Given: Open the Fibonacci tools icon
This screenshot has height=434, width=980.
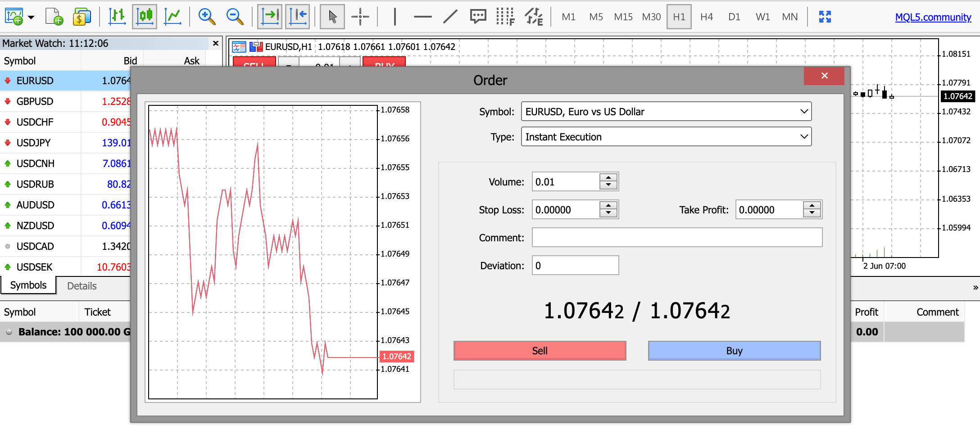Looking at the screenshot, I should click(505, 17).
